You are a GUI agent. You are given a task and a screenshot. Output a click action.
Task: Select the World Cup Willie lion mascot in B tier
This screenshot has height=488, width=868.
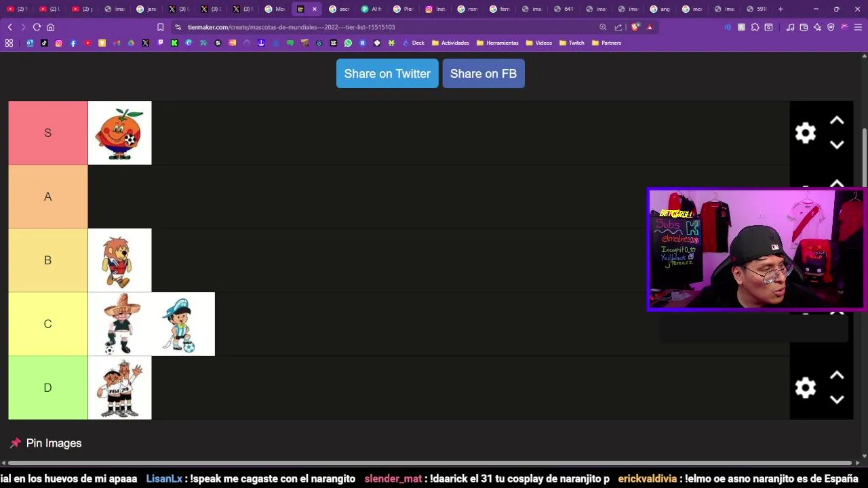click(x=119, y=260)
